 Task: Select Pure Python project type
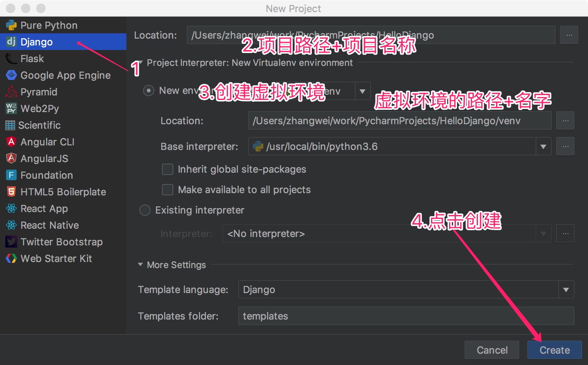coord(63,25)
